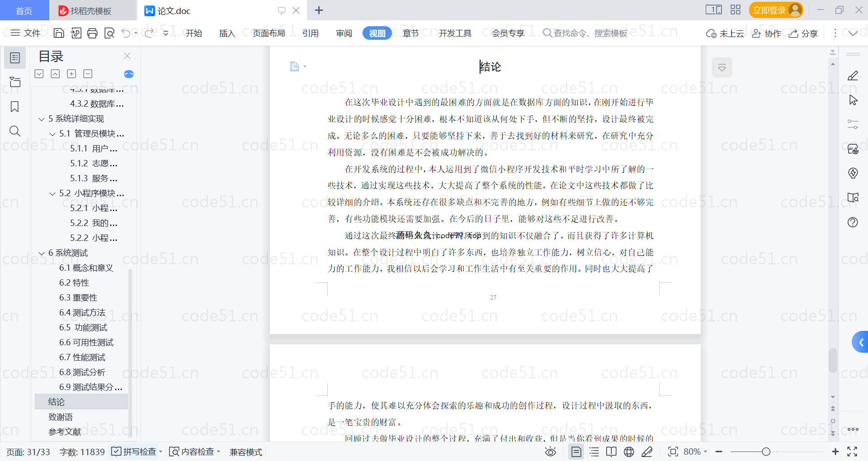Open quick access toolbar dropdown arrow

click(x=166, y=33)
